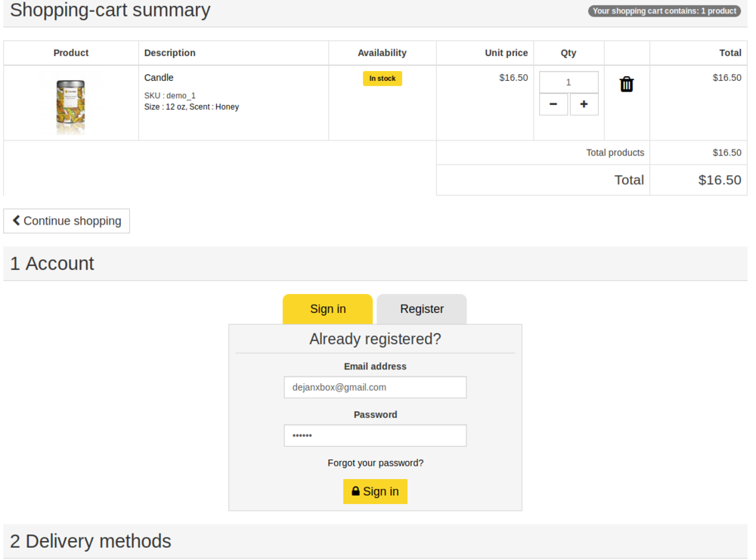The image size is (756, 560).
Task: Click the Password input field
Action: point(375,435)
